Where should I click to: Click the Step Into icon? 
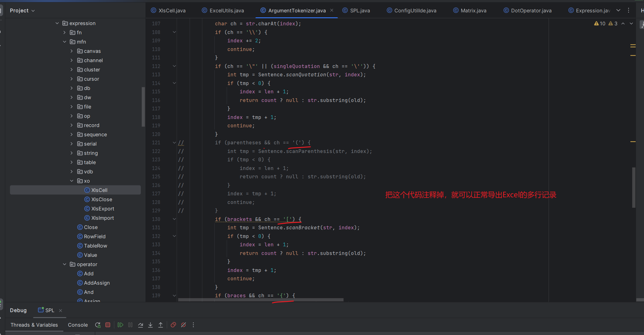pyautogui.click(x=150, y=325)
